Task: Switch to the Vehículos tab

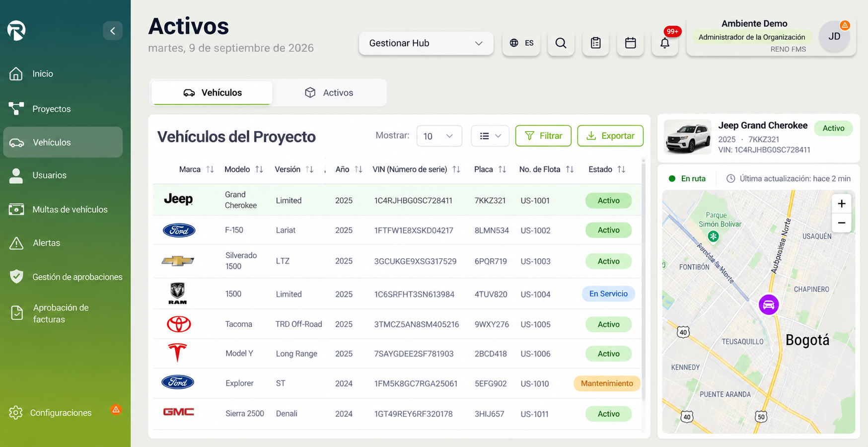Action: pyautogui.click(x=212, y=93)
